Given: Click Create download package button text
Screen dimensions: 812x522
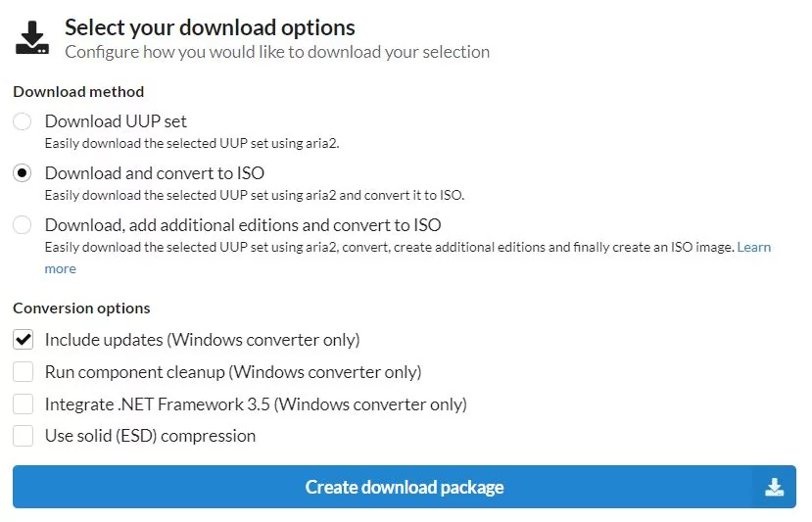Looking at the screenshot, I should [405, 488].
